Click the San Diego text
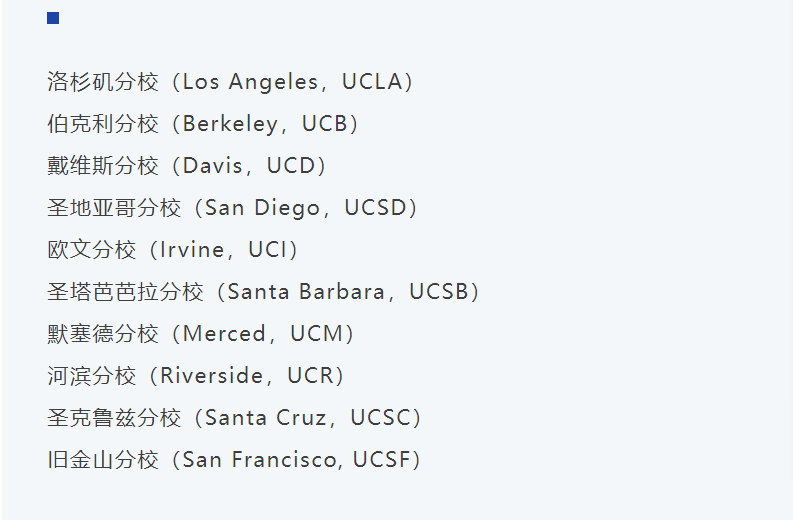Image resolution: width=793 pixels, height=520 pixels. pos(261,208)
